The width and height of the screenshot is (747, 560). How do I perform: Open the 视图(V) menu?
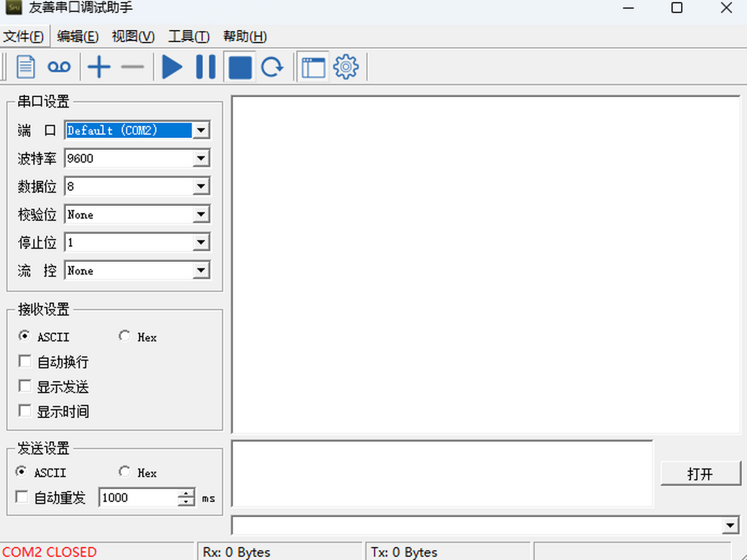pyautogui.click(x=133, y=37)
